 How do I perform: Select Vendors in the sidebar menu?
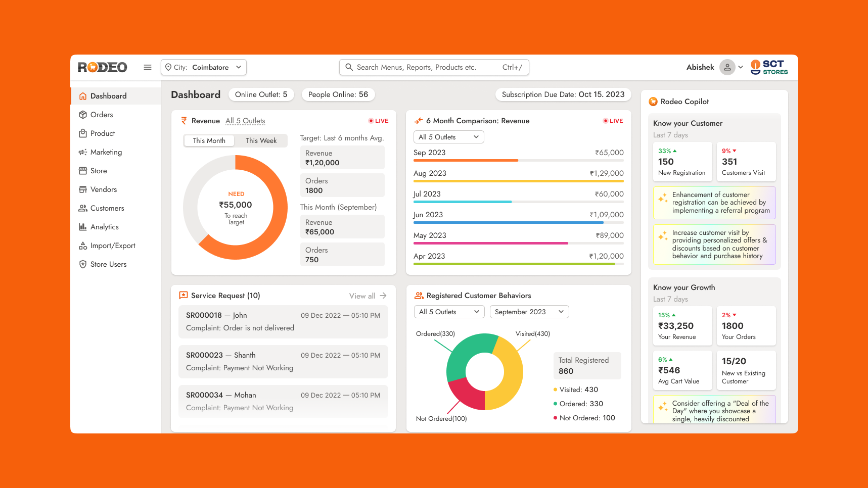click(103, 189)
